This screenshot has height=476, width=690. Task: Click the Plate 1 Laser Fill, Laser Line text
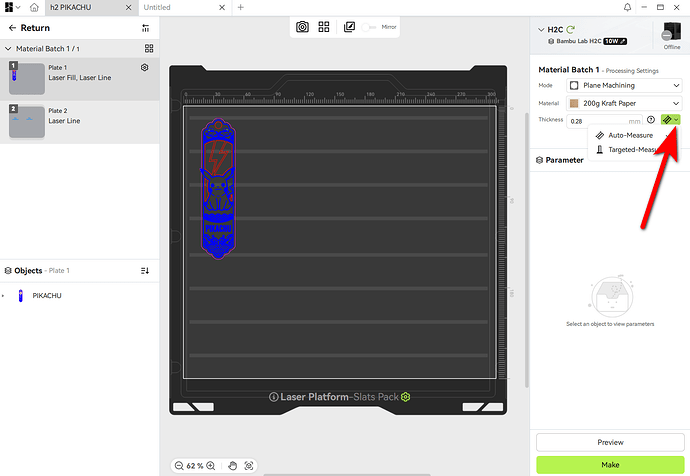(x=80, y=78)
